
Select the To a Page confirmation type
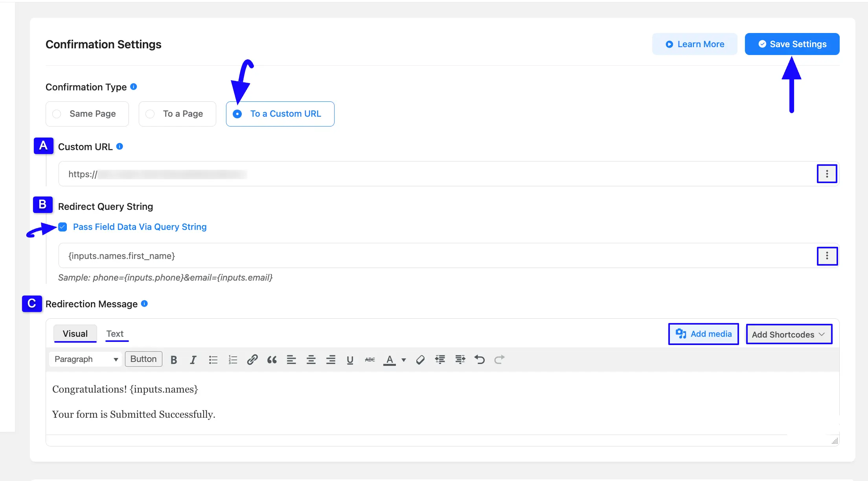pos(177,114)
